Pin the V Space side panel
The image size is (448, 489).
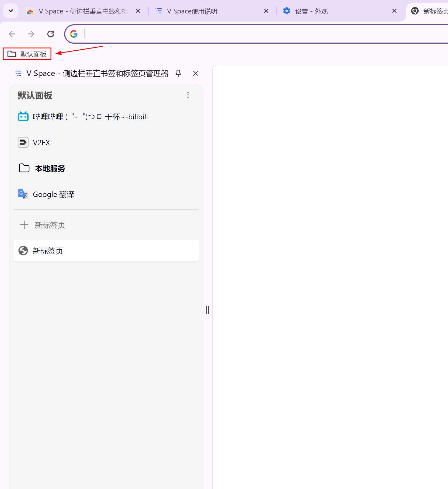click(x=178, y=73)
